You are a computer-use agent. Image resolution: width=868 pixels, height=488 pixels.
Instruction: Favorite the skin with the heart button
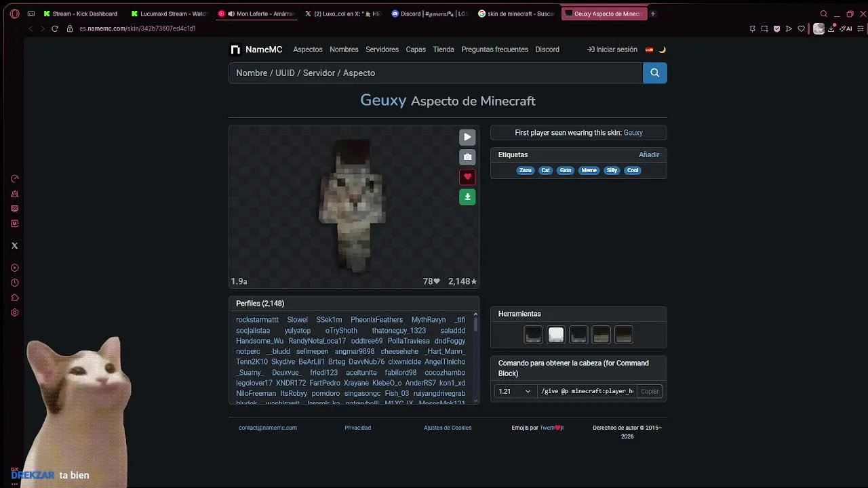coord(467,177)
